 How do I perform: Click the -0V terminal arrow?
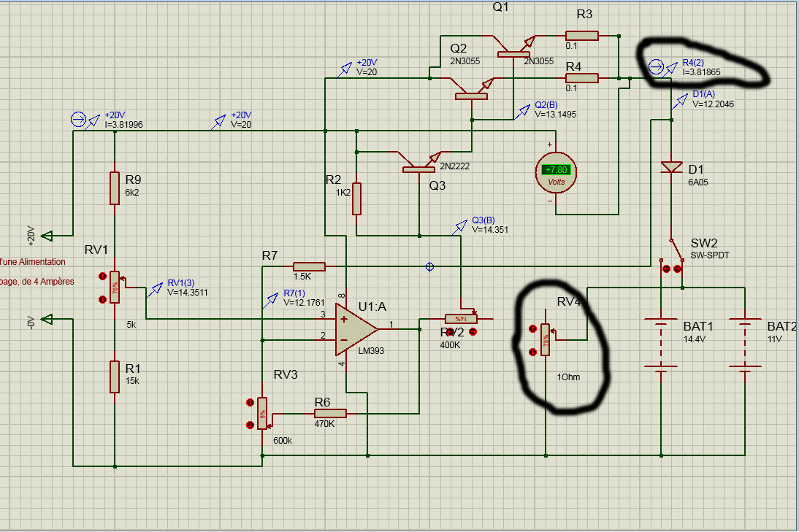coord(46,319)
